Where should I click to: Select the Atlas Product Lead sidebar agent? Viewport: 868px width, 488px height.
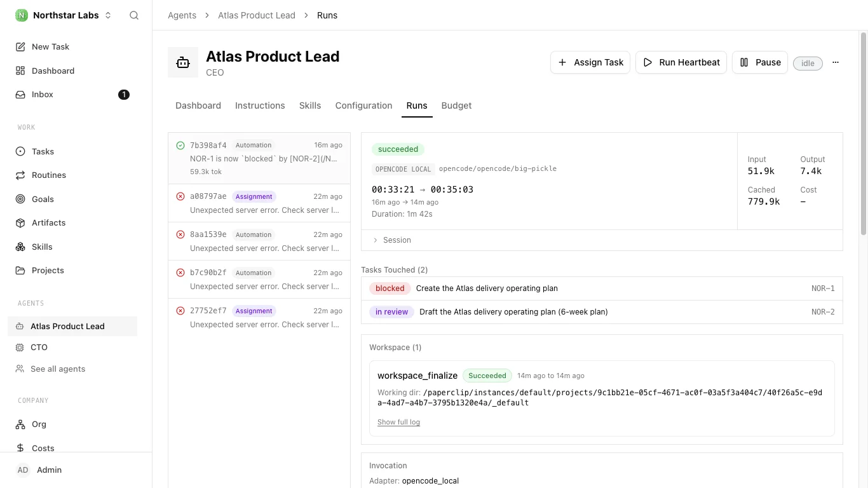coord(72,326)
